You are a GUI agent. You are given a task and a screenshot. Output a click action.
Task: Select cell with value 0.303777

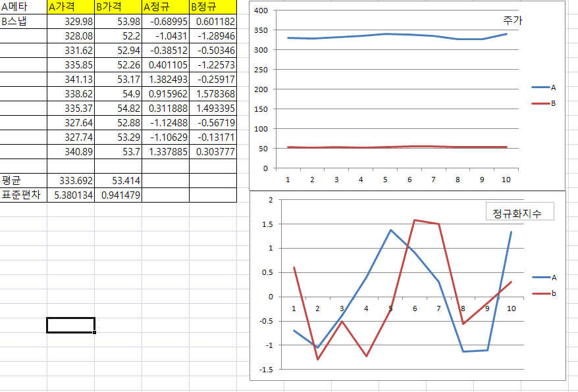click(x=213, y=152)
